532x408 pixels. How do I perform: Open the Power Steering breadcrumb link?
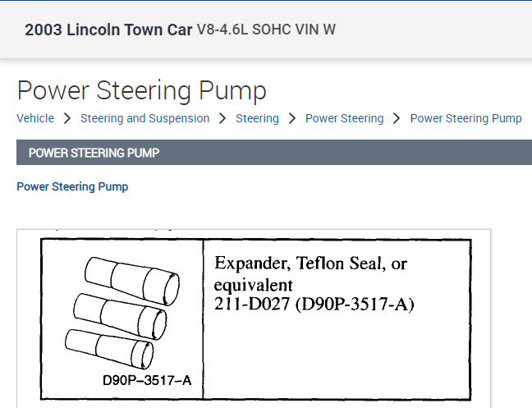click(344, 118)
